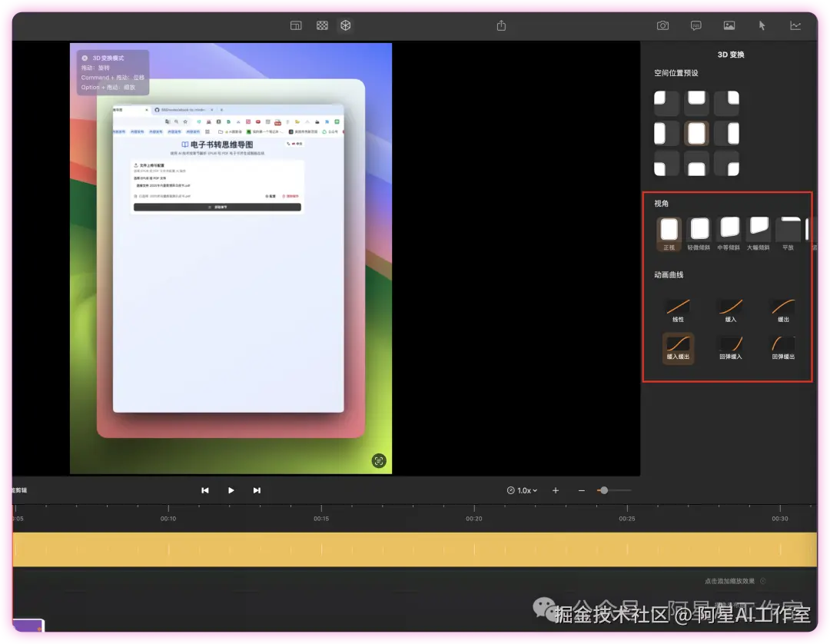Select bottom-left spatial position preset
Screen dimensions: 830x644
[x=666, y=163]
